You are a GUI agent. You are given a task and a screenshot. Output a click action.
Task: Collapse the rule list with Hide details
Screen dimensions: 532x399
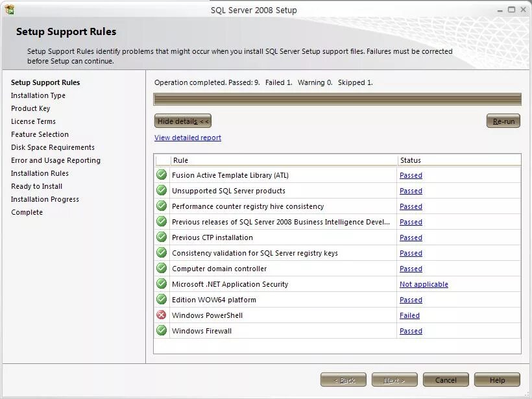coord(183,121)
